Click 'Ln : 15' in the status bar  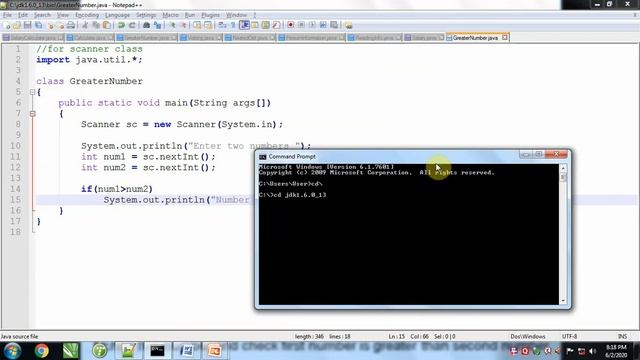pyautogui.click(x=396, y=337)
